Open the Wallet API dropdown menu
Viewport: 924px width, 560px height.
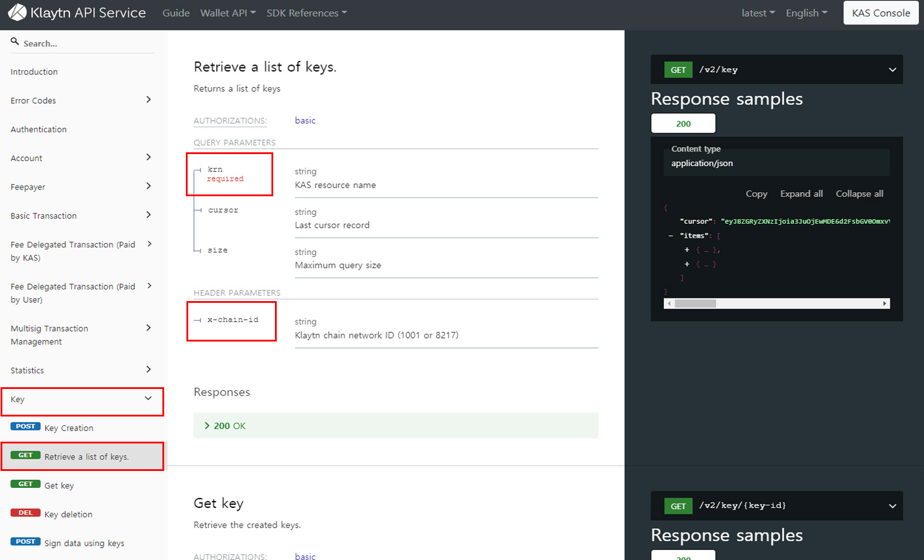pyautogui.click(x=228, y=13)
